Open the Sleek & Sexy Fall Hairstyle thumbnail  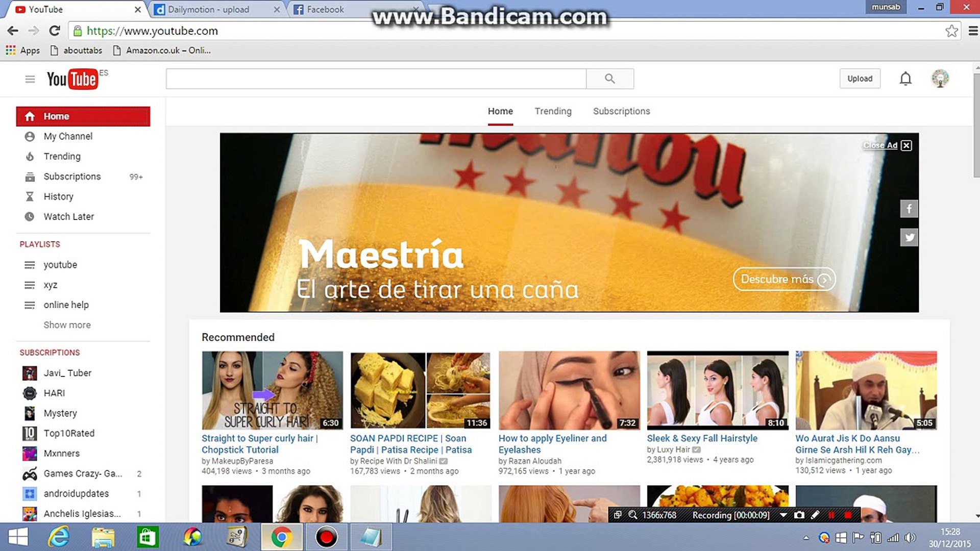pos(717,390)
